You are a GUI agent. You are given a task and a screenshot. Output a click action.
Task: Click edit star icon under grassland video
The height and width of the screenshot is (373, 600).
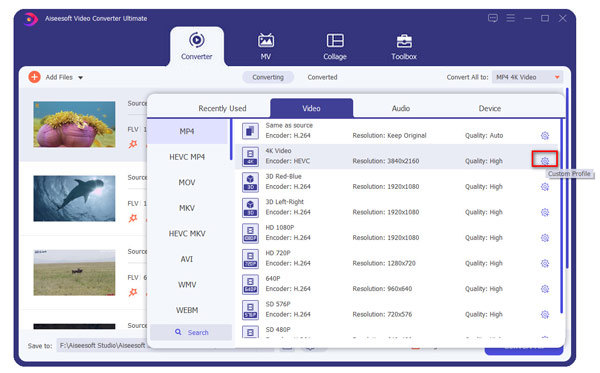click(x=133, y=293)
